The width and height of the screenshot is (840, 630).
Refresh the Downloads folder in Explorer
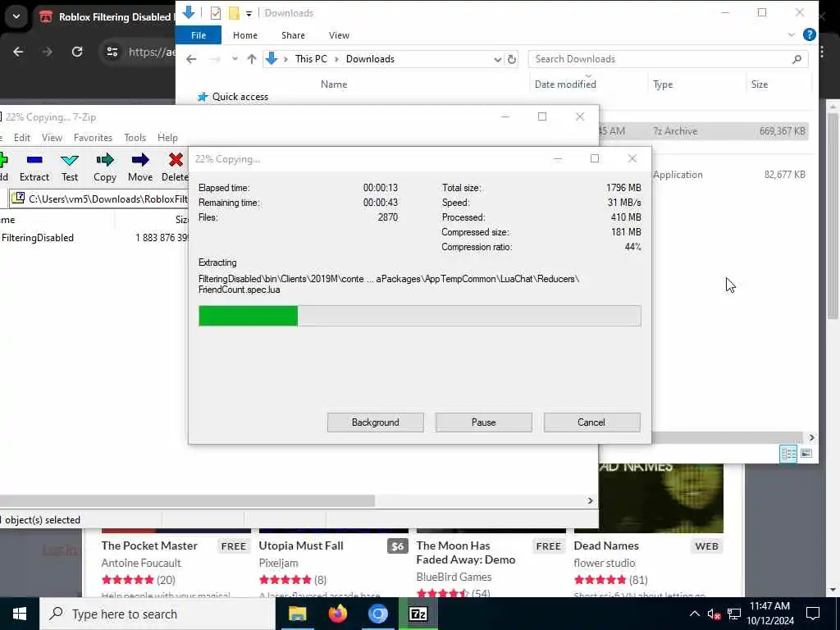click(x=512, y=59)
